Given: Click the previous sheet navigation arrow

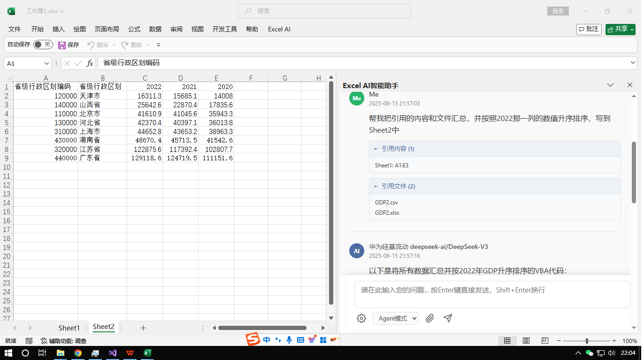Looking at the screenshot, I should (15, 328).
